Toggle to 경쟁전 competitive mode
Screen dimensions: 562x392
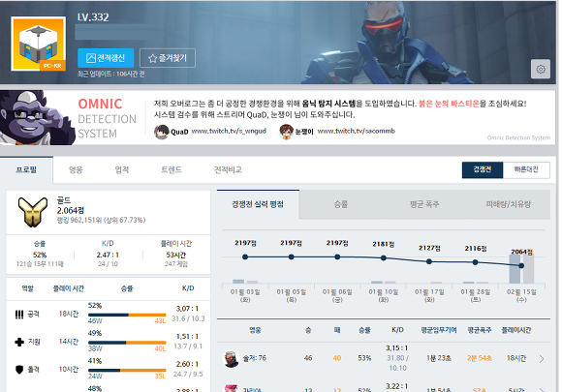pos(483,169)
